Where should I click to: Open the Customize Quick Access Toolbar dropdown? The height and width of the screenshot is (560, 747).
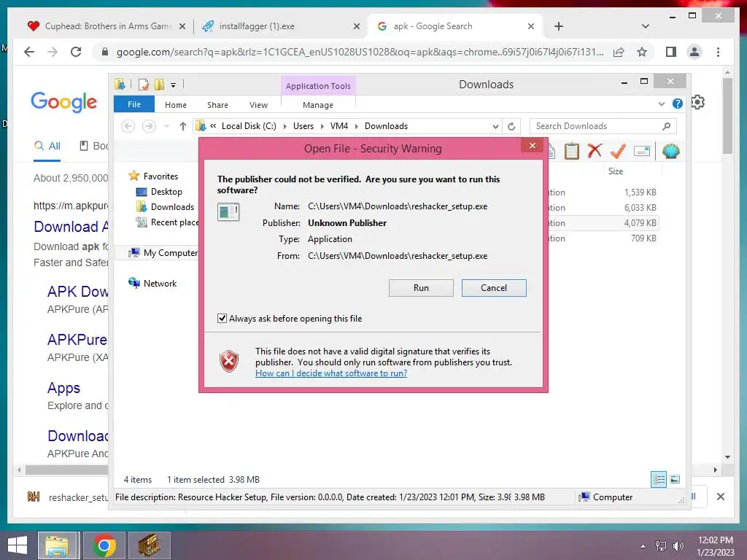click(174, 85)
